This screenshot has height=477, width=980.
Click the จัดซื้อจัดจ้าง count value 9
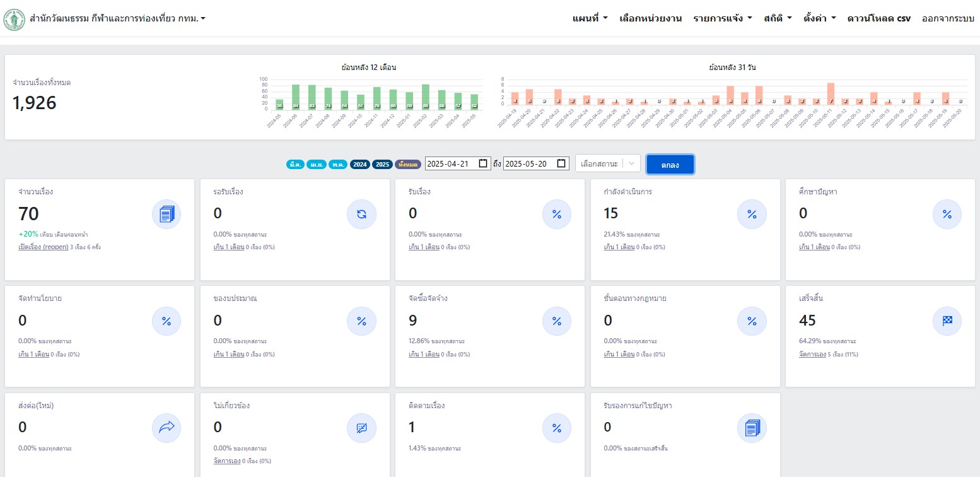[413, 321]
